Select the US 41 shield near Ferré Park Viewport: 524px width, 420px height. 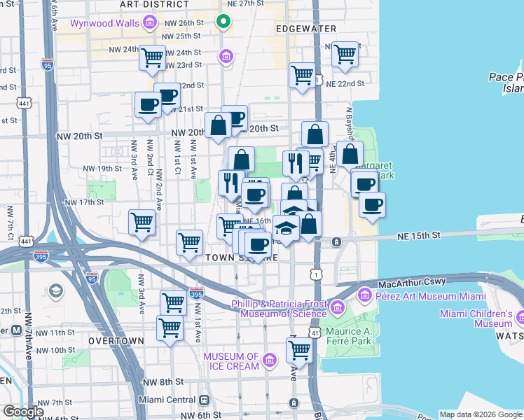coord(315,332)
